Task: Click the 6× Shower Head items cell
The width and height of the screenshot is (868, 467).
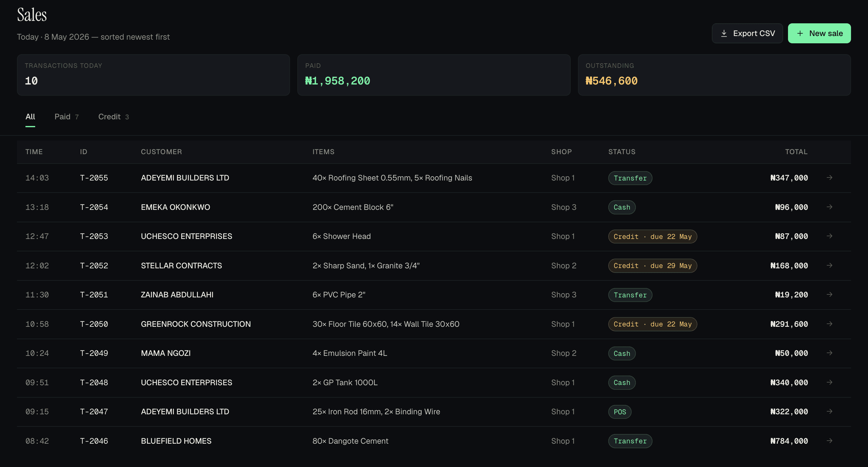Action: coord(341,236)
